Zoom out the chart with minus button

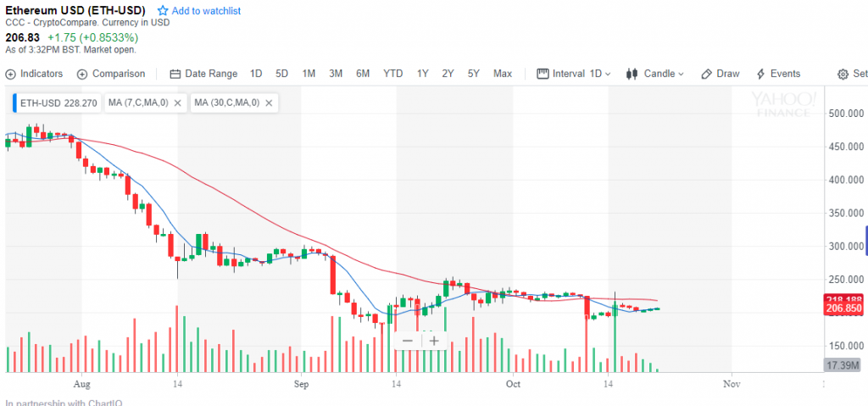pyautogui.click(x=408, y=340)
